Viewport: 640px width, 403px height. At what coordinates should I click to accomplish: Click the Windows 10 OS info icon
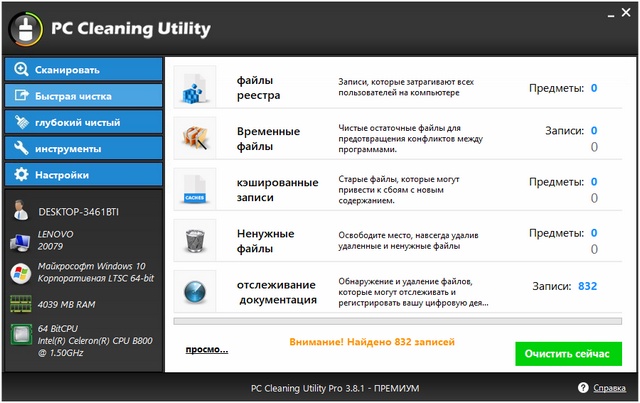[x=20, y=273]
